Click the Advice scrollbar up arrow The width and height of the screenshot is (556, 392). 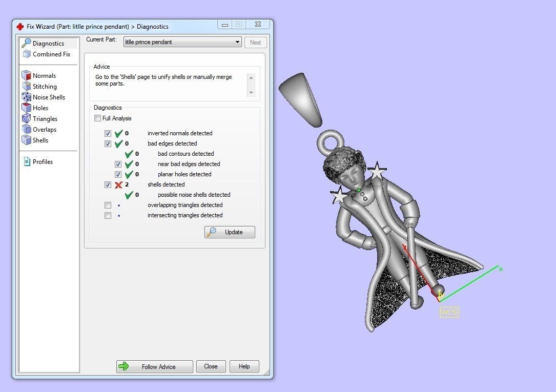(251, 77)
